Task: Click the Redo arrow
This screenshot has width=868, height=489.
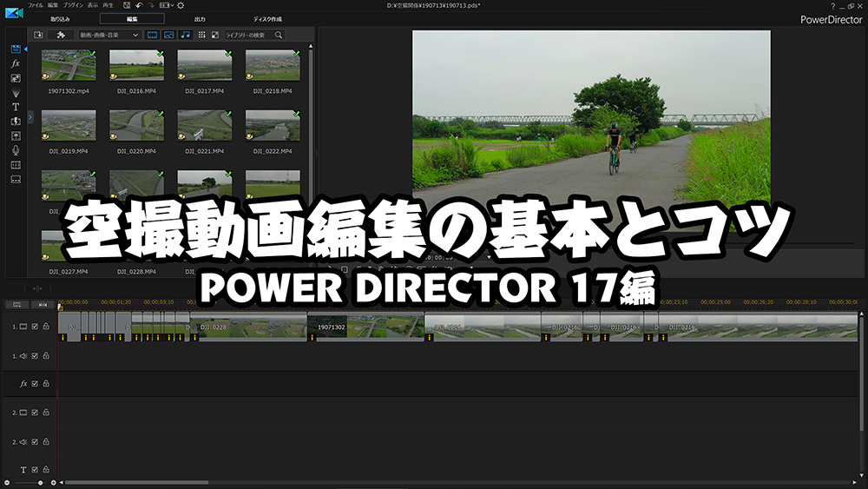Action: pyautogui.click(x=150, y=5)
